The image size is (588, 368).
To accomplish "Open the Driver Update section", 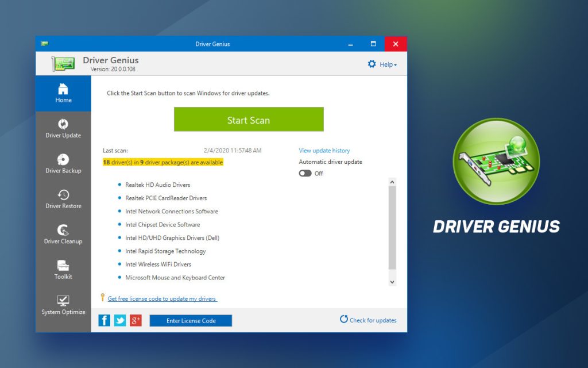I will 63,129.
